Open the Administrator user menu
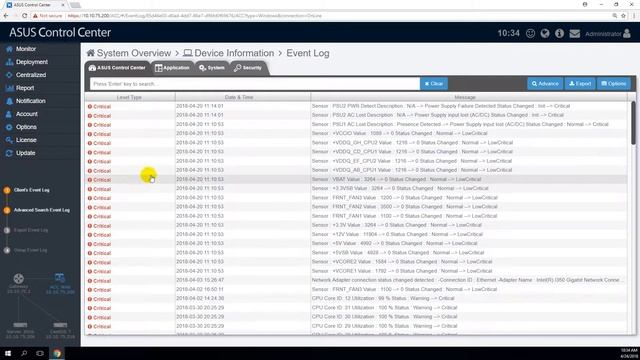The image size is (640, 360). click(608, 34)
